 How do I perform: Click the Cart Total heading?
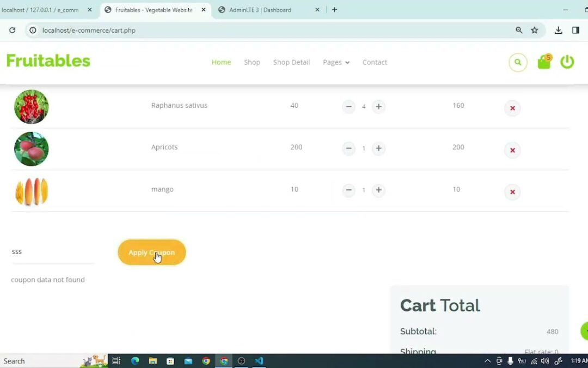click(440, 305)
